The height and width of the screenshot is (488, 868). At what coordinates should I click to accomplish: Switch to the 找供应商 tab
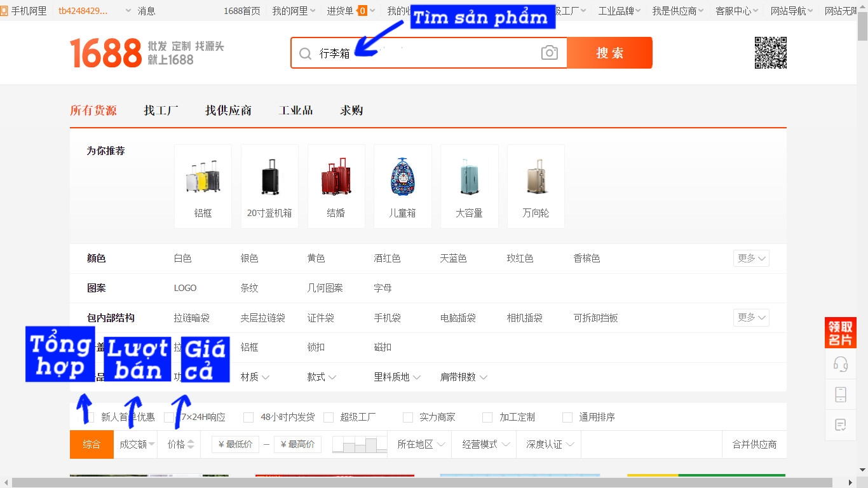tap(228, 111)
